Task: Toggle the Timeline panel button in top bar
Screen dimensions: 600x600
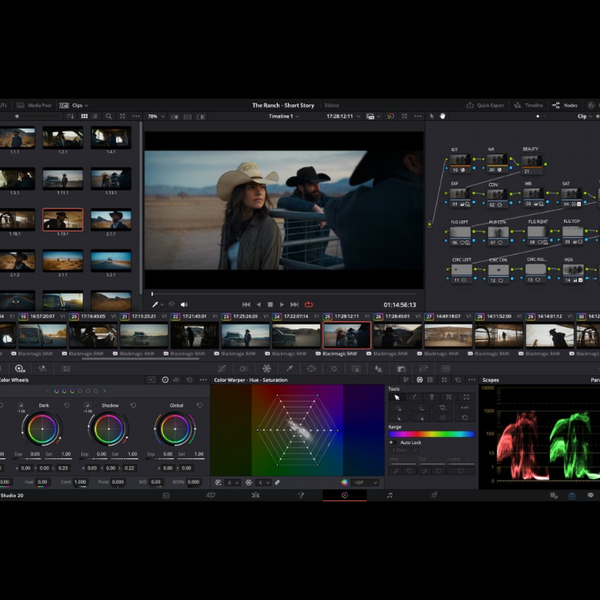Action: click(x=528, y=105)
